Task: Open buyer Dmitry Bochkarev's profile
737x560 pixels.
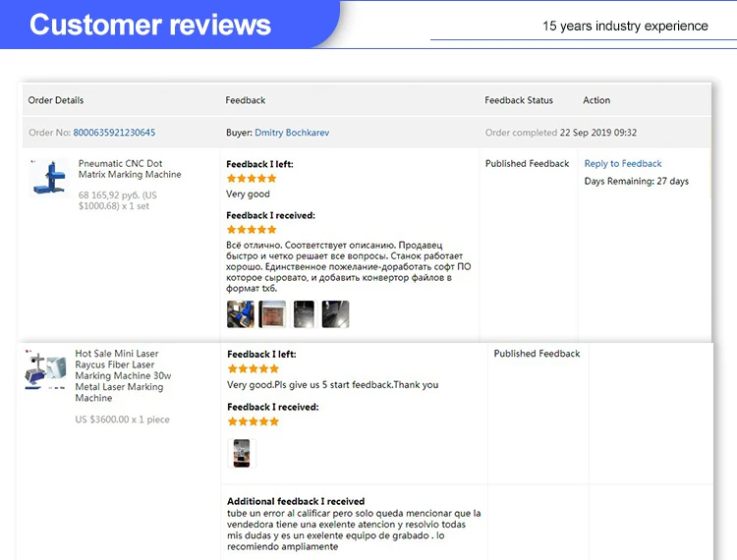Action: tap(292, 133)
